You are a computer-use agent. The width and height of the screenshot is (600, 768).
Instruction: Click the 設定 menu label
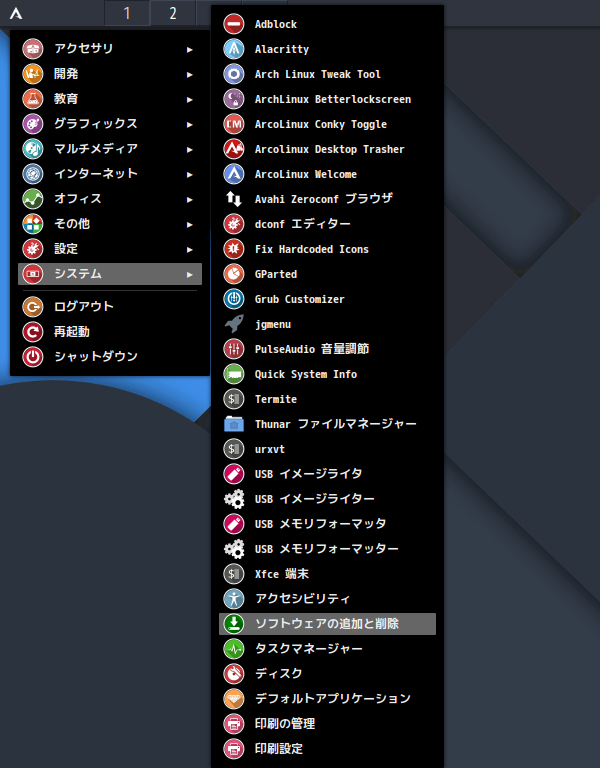66,248
